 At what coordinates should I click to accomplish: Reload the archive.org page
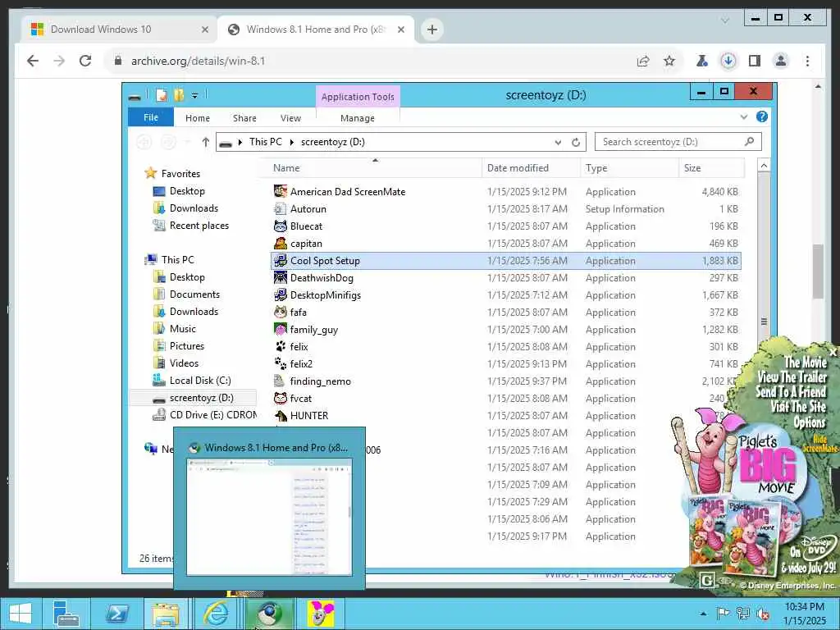(85, 61)
